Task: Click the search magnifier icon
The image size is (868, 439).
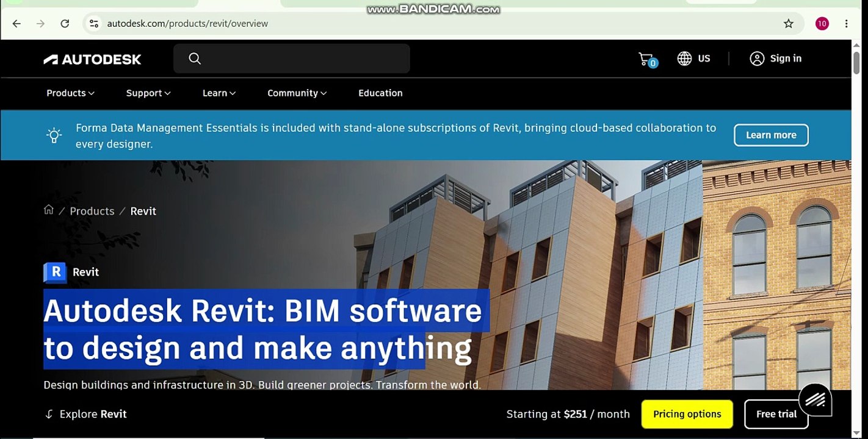Action: pos(195,59)
